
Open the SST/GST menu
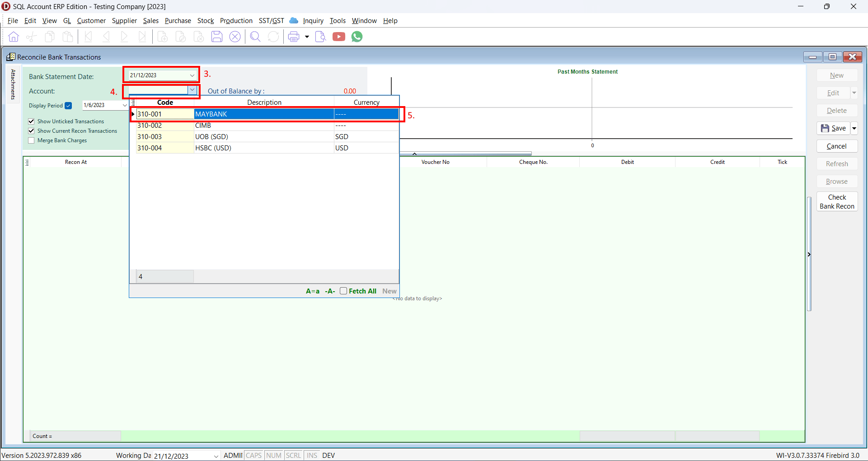tap(271, 21)
